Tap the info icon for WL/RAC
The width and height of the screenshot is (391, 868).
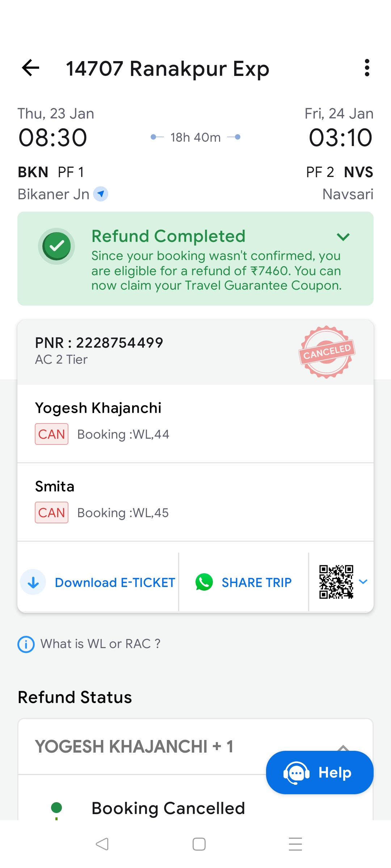(x=26, y=644)
